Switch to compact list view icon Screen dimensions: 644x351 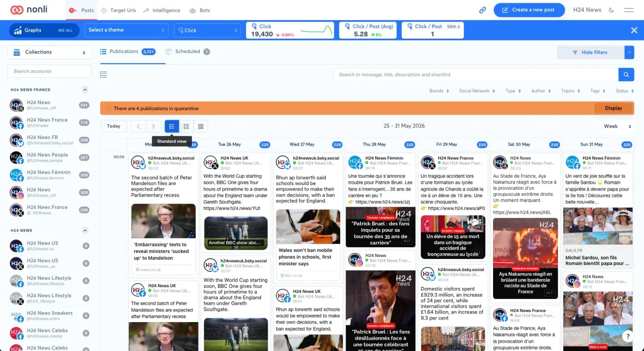(x=186, y=126)
